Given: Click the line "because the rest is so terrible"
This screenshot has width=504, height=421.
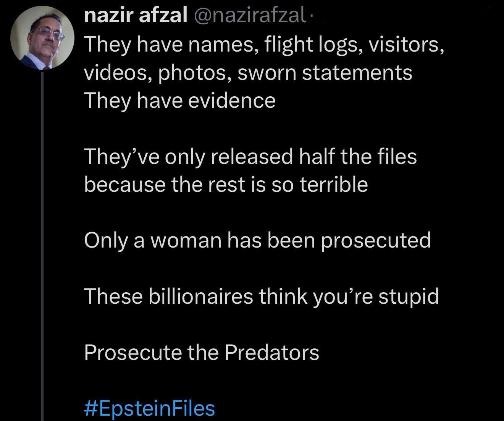Looking at the screenshot, I should pos(226,185).
